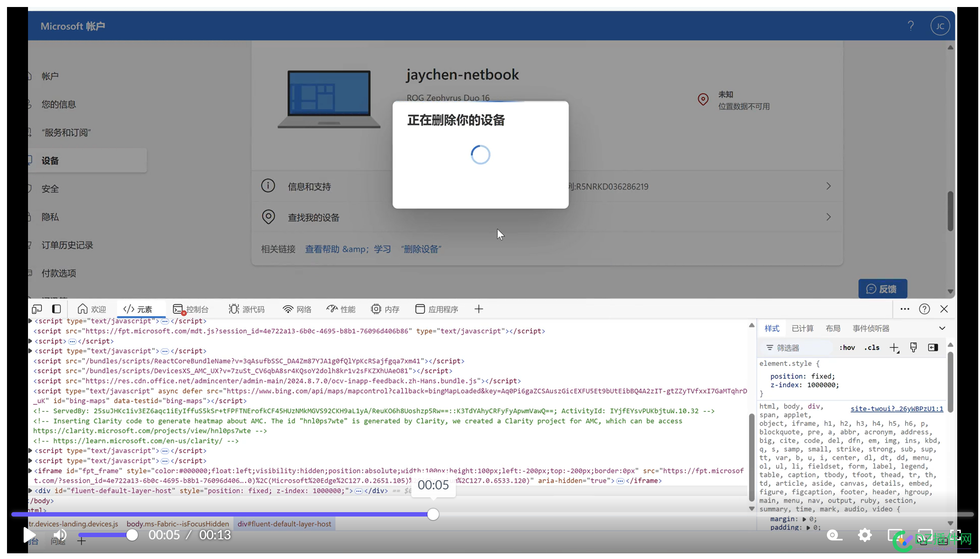This screenshot has height=559, width=980.
Task: Toggle the DevTools dock side panel icon
Action: pos(56,309)
